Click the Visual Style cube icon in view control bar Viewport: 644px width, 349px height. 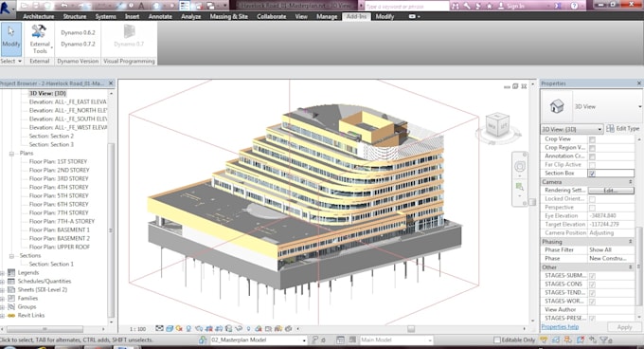170,328
